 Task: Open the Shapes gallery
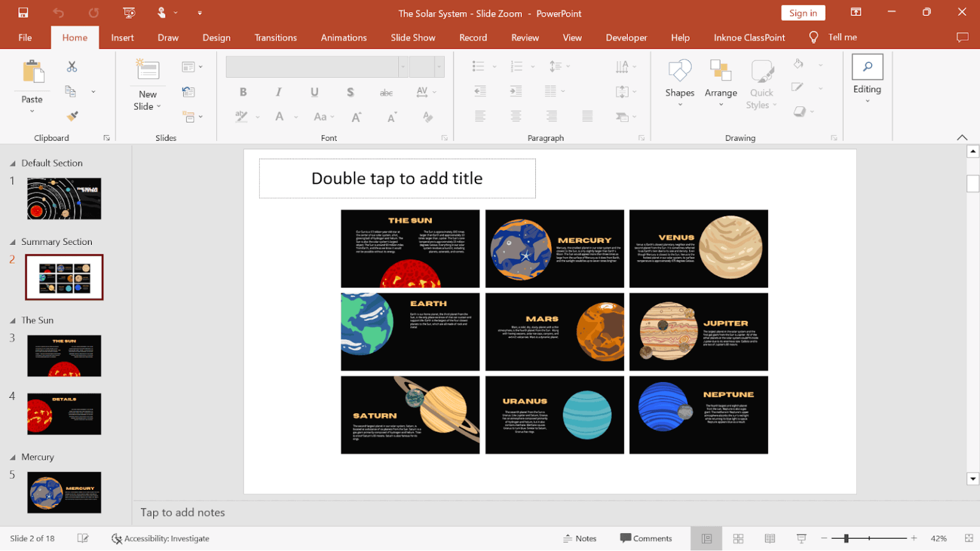679,80
